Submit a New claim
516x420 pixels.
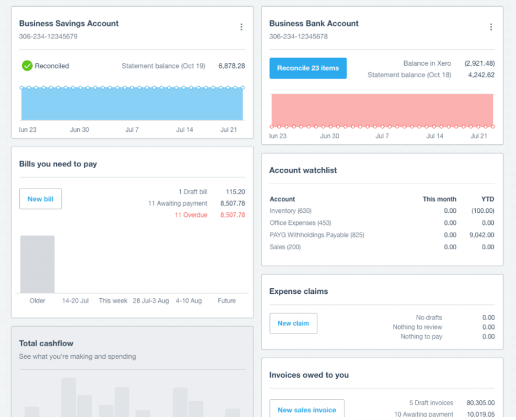pos(293,324)
